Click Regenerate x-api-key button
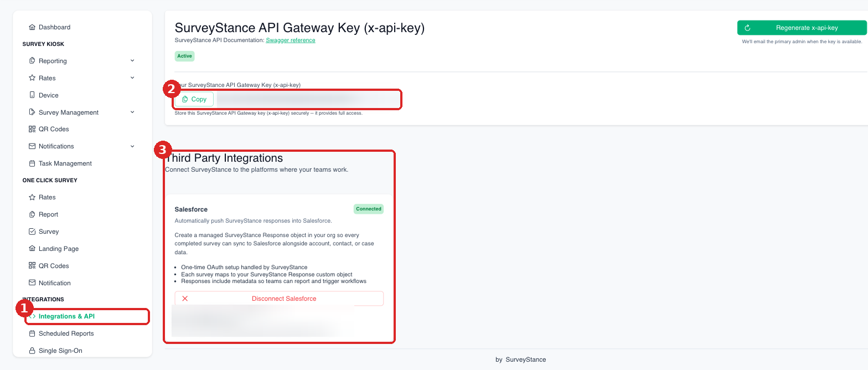The height and width of the screenshot is (370, 868). click(x=802, y=28)
